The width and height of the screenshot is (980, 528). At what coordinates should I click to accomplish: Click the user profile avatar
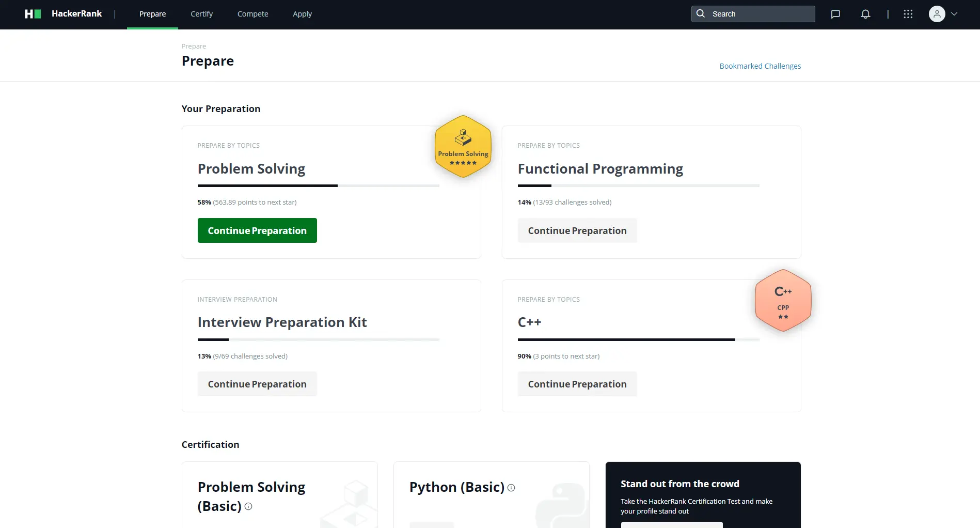click(x=937, y=14)
